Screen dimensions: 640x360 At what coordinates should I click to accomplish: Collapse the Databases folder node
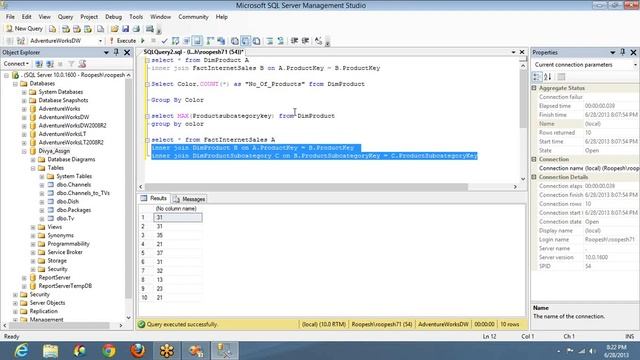tap(15, 84)
